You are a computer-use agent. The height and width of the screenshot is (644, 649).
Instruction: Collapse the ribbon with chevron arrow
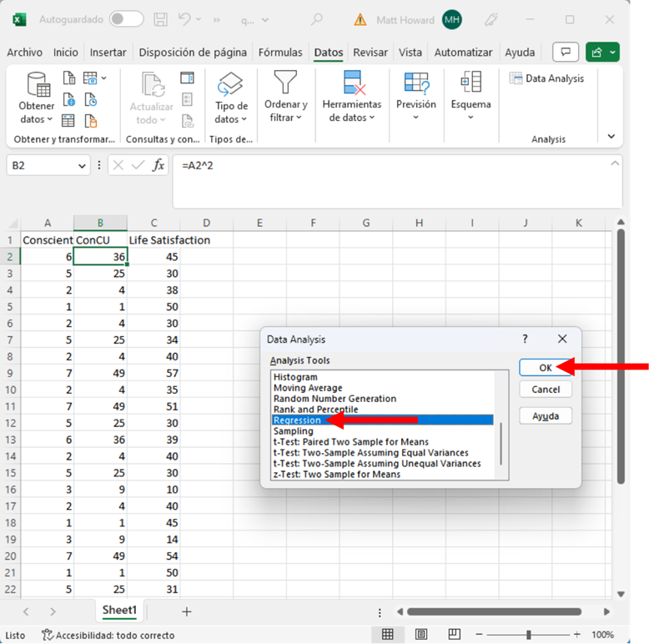coord(611,137)
